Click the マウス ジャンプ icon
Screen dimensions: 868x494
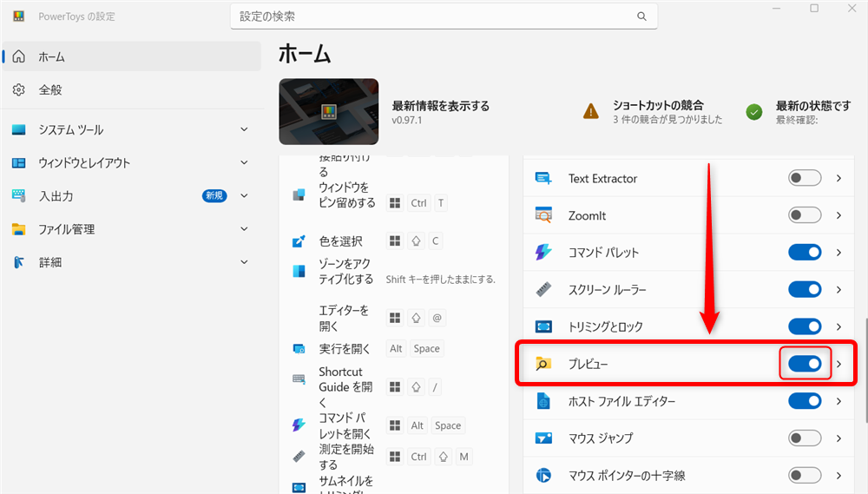point(543,438)
